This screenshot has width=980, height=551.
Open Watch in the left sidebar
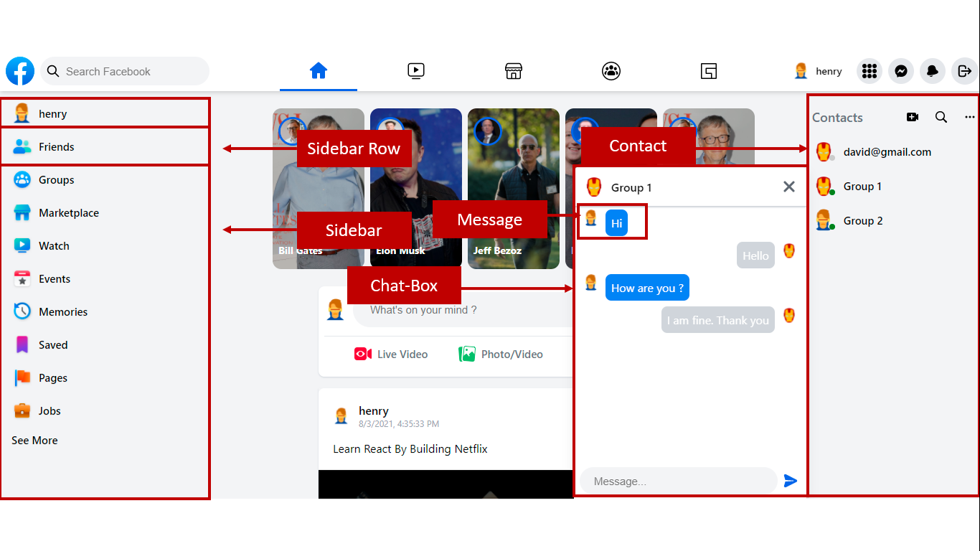[105, 245]
